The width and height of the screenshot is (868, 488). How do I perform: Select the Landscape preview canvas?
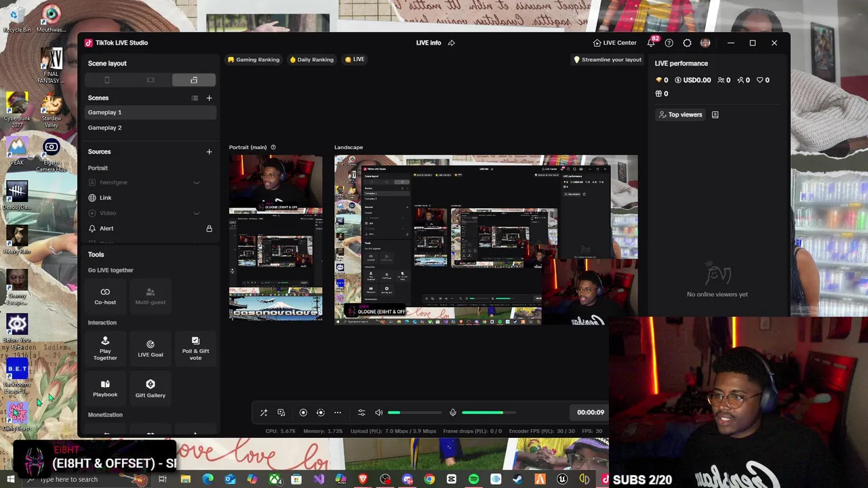click(486, 239)
